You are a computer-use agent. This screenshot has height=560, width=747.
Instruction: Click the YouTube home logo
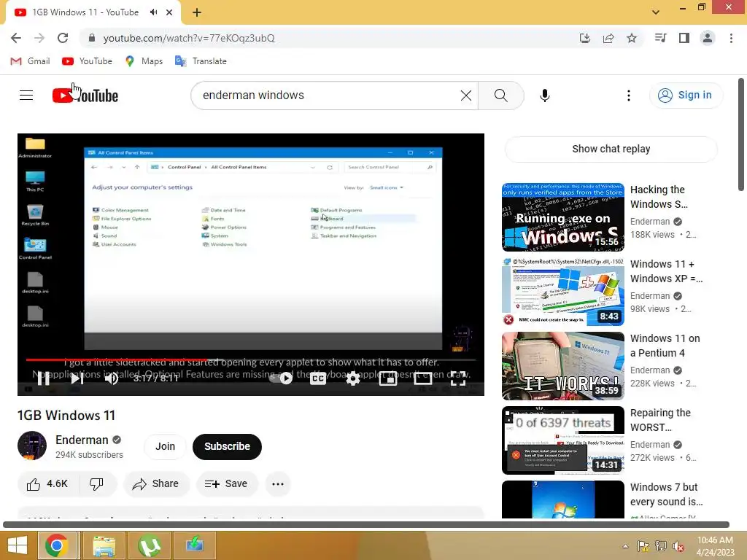point(85,96)
